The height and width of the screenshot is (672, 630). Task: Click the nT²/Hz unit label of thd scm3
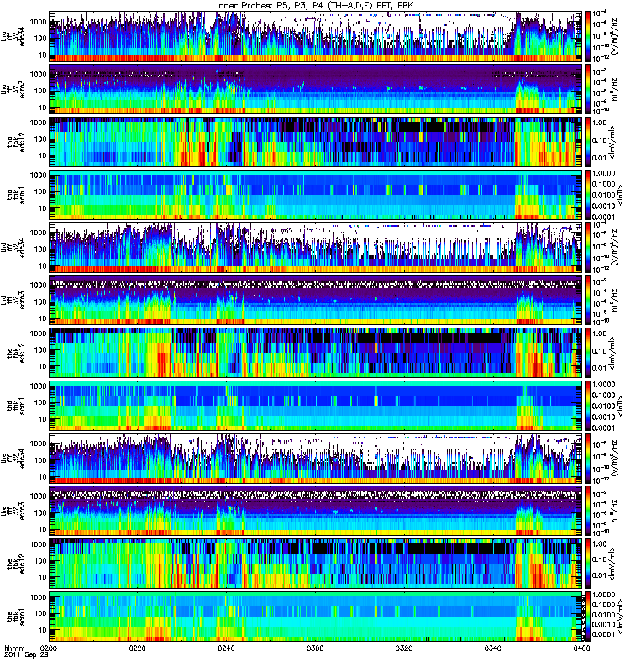click(x=615, y=301)
